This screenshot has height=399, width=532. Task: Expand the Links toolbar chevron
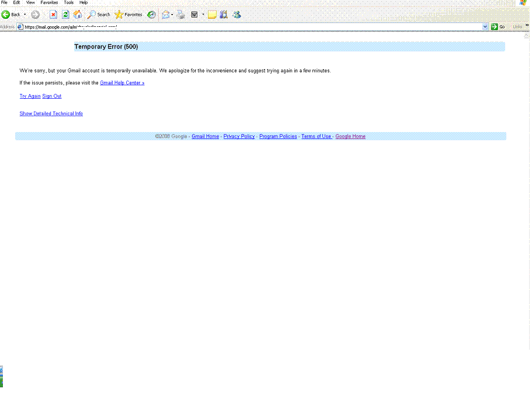tap(526, 26)
